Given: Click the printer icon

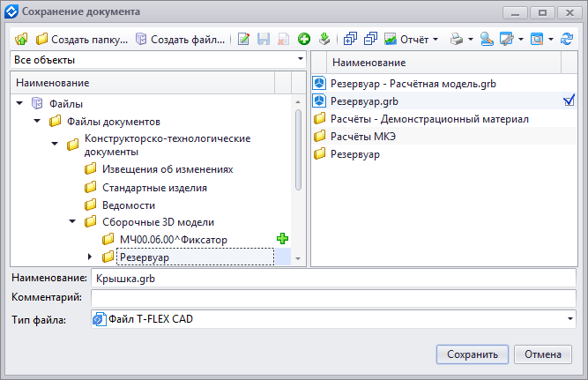Looking at the screenshot, I should pos(457,39).
